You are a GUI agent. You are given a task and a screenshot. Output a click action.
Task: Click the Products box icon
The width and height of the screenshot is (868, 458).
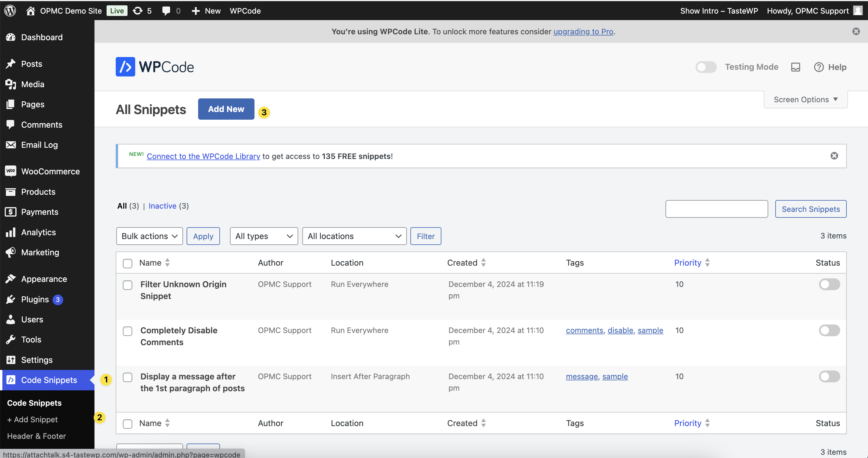pos(11,191)
